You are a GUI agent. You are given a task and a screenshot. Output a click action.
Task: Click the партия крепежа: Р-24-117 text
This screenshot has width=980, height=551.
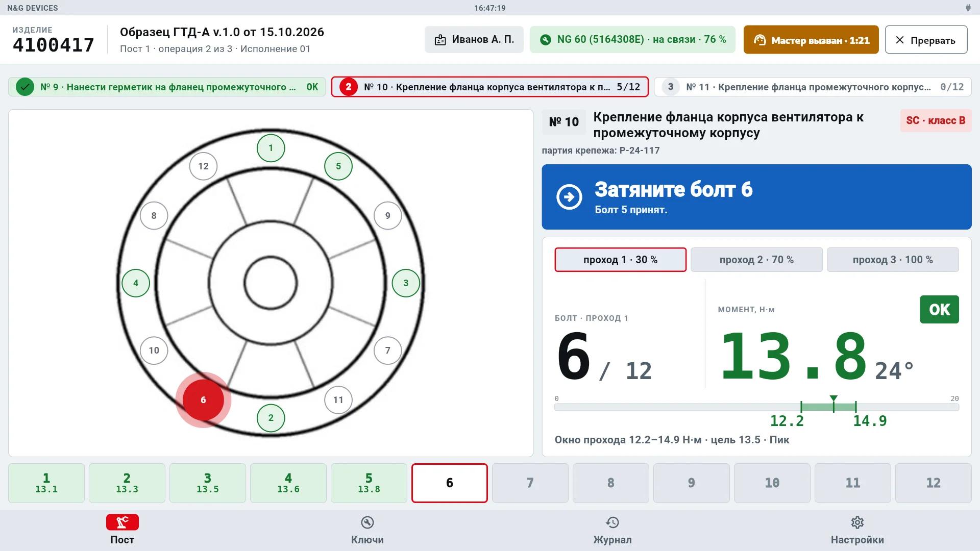click(x=601, y=151)
